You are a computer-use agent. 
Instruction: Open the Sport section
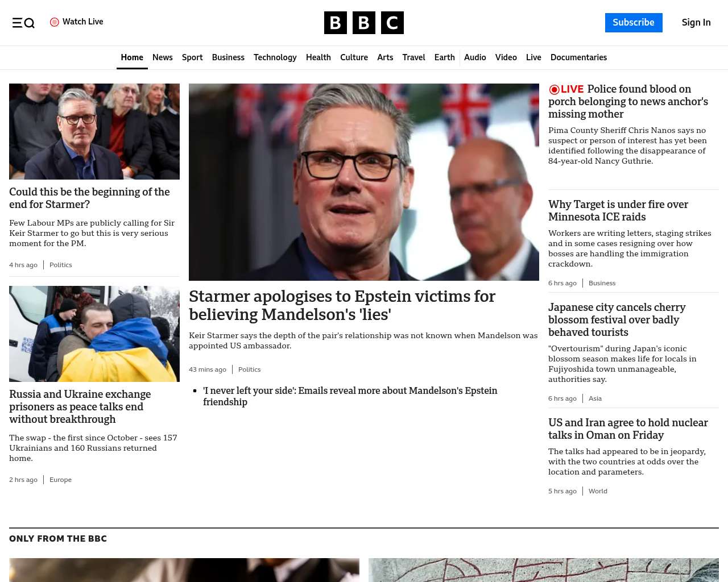point(192,57)
